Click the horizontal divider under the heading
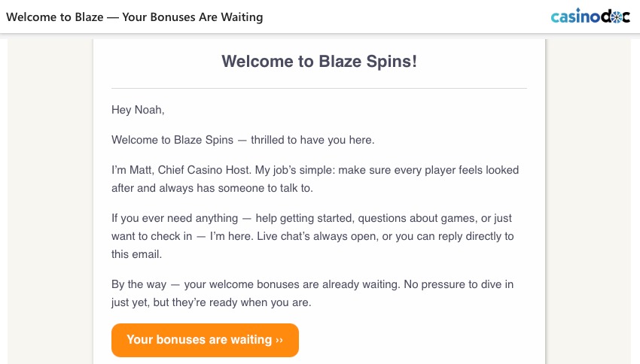 (x=319, y=89)
